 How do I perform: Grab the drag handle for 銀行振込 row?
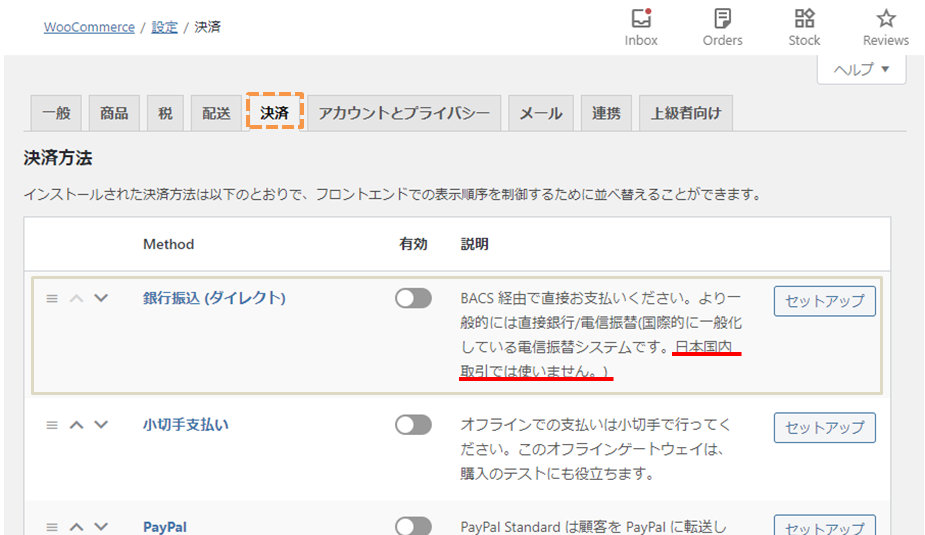52,298
